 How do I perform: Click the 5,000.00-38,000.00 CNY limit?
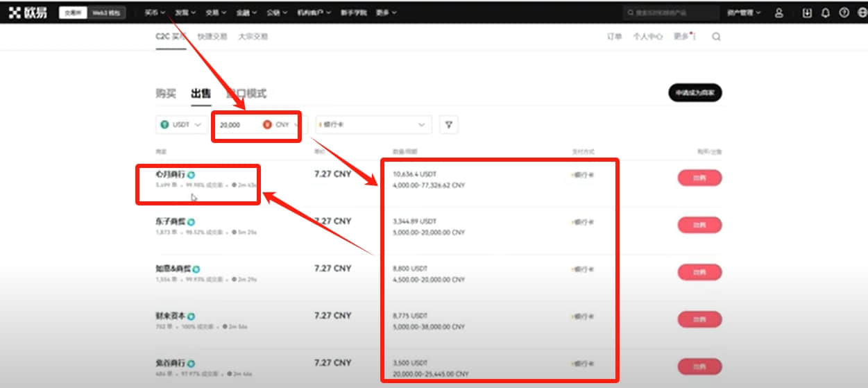point(429,328)
